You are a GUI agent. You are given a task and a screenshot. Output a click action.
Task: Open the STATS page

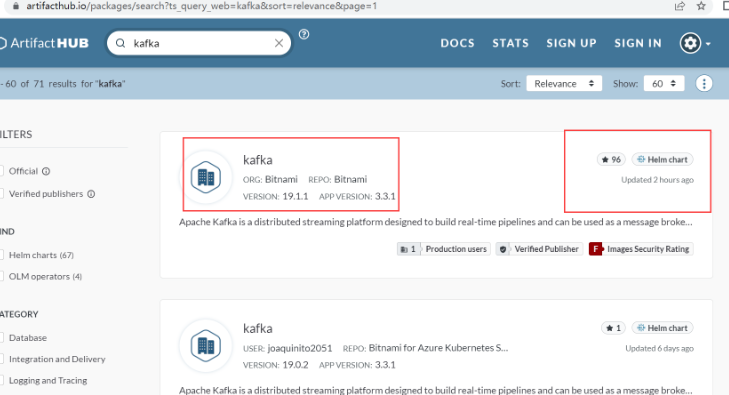tap(510, 43)
